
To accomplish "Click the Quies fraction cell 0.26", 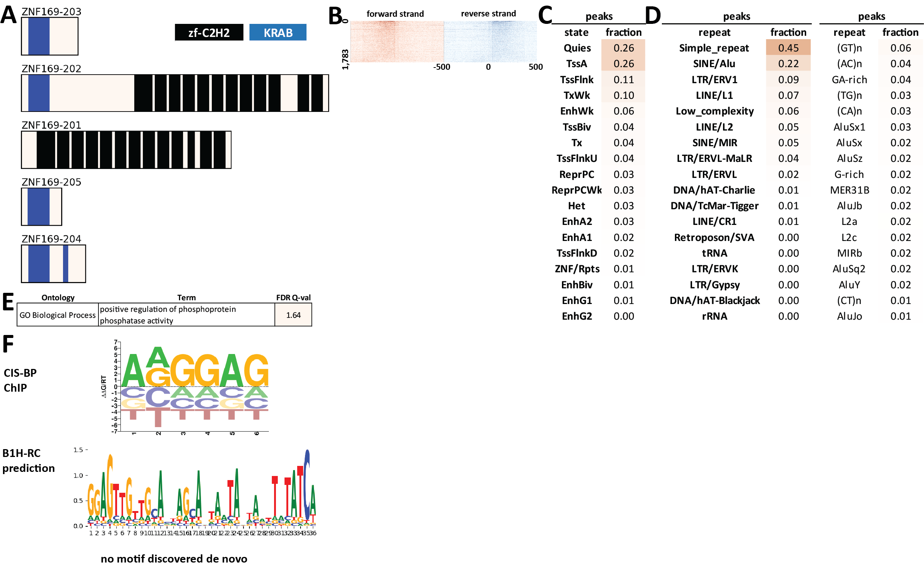I will 623,48.
